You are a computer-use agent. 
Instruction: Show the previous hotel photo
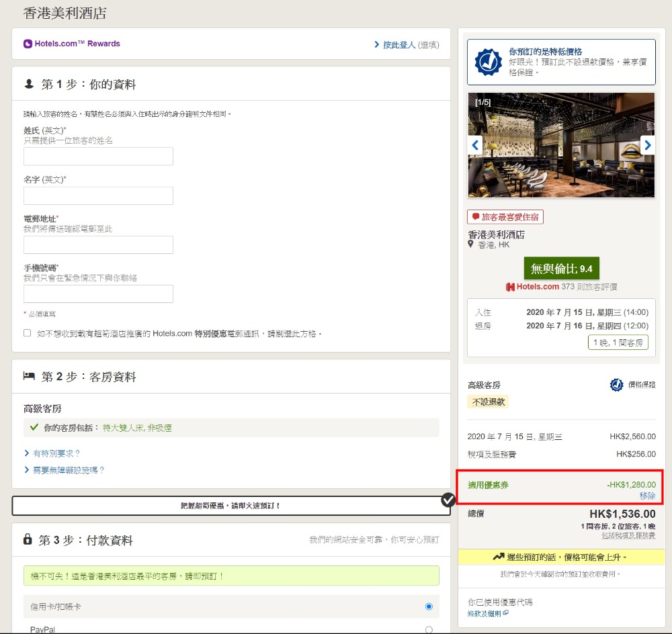pyautogui.click(x=475, y=145)
